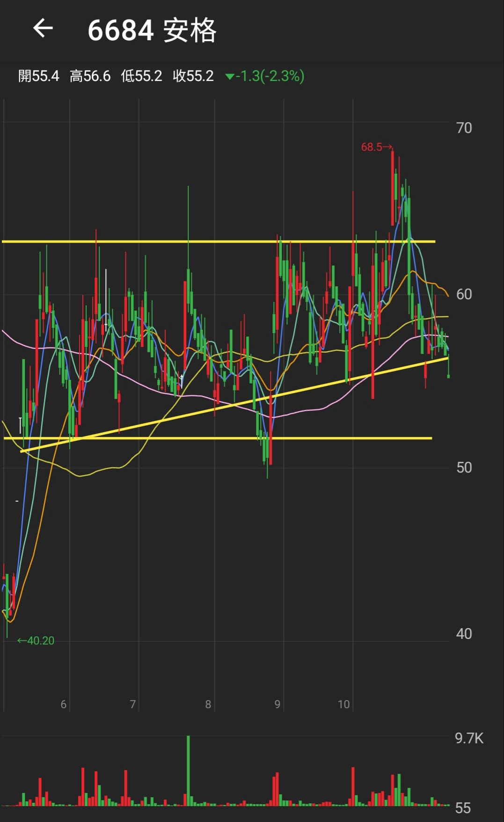Image resolution: width=504 pixels, height=822 pixels.
Task: Click the upper yellow horizontal resistance line
Action: coord(140,242)
